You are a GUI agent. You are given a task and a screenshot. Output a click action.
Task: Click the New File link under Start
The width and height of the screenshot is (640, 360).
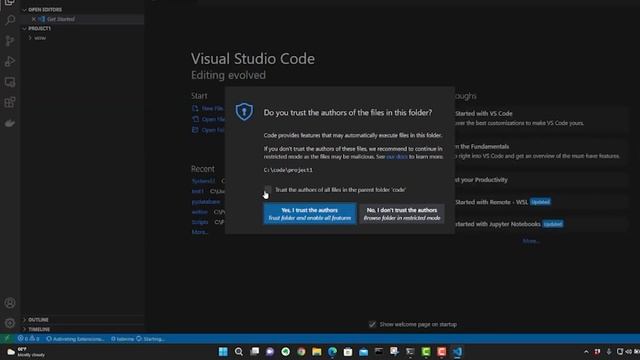point(208,108)
